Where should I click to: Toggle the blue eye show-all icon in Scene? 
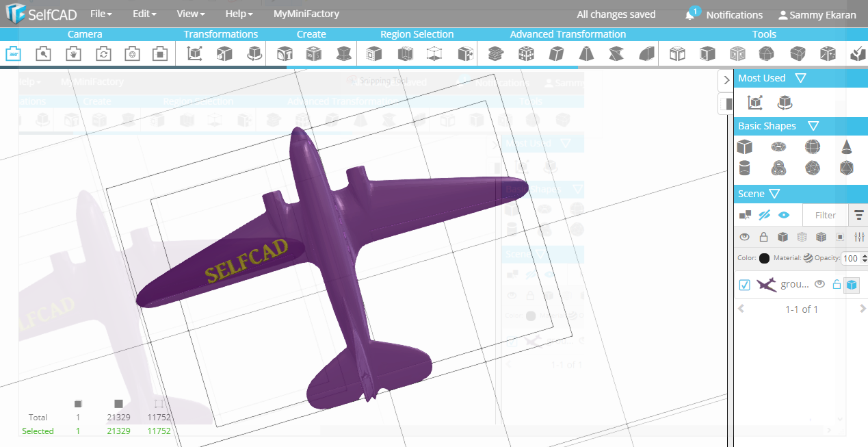click(x=784, y=215)
